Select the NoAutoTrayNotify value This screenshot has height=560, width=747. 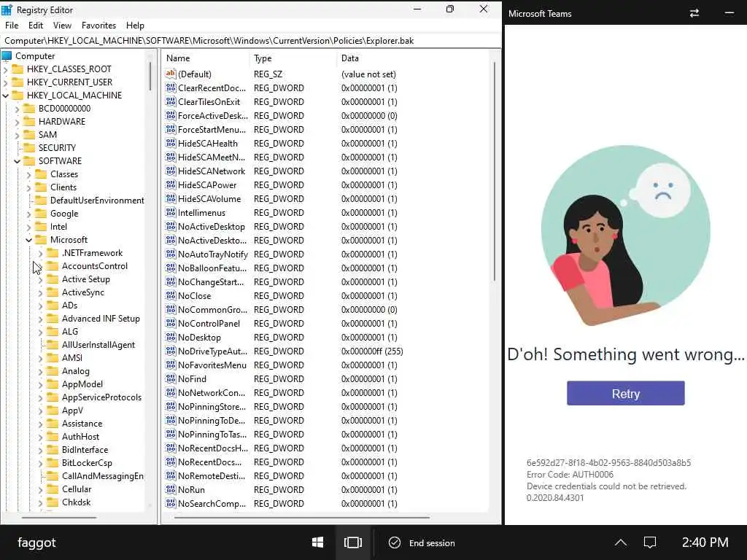pyautogui.click(x=213, y=254)
